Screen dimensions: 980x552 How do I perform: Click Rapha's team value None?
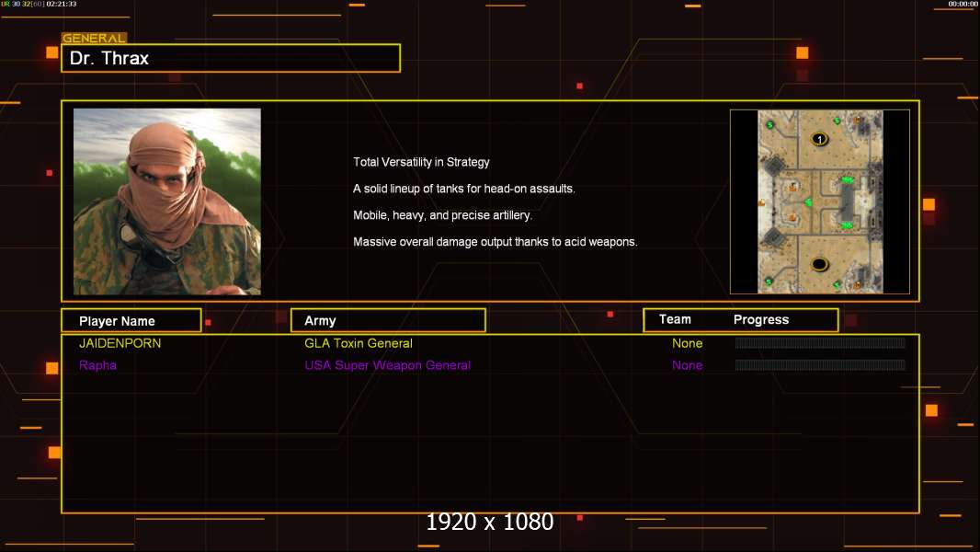point(687,365)
